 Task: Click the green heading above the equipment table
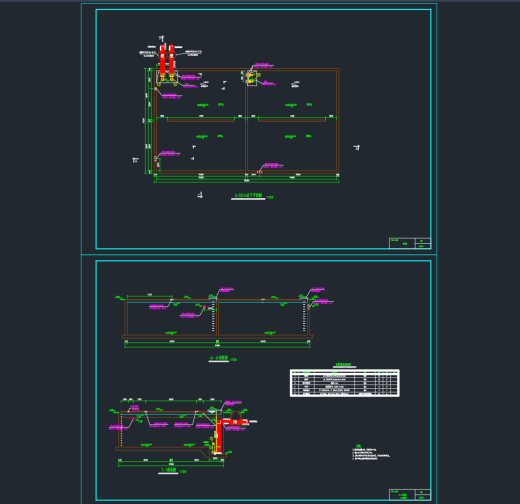pyautogui.click(x=344, y=365)
